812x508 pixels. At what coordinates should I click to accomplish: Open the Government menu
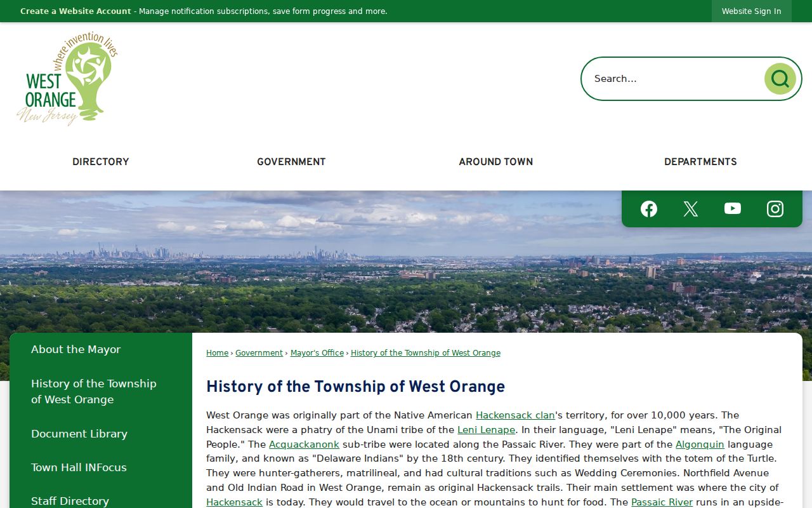coord(291,162)
